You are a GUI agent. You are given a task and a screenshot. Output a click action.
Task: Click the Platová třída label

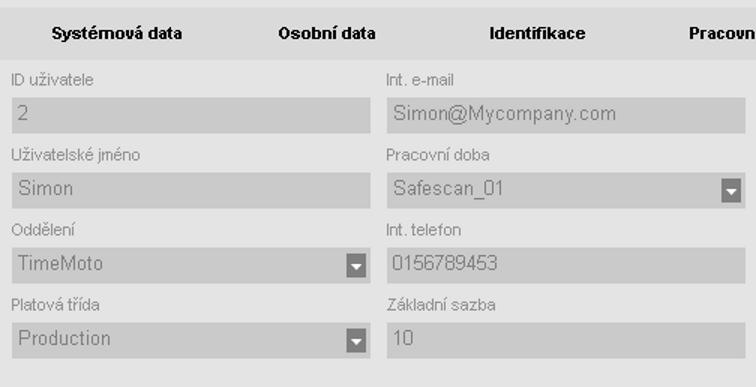(55, 305)
